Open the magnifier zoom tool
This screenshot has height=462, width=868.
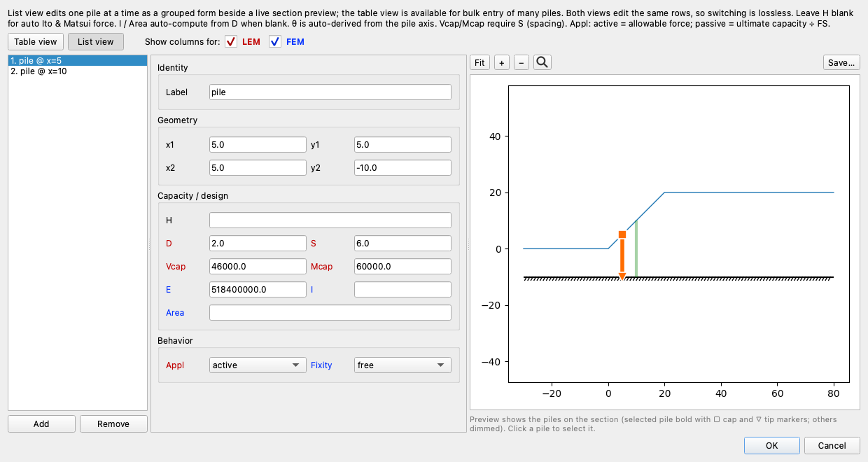click(542, 62)
